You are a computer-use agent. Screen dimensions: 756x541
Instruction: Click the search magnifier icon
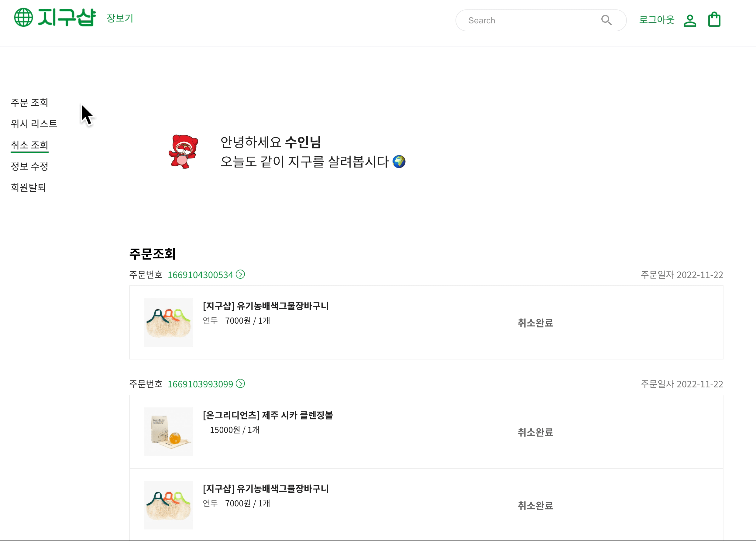tap(606, 20)
